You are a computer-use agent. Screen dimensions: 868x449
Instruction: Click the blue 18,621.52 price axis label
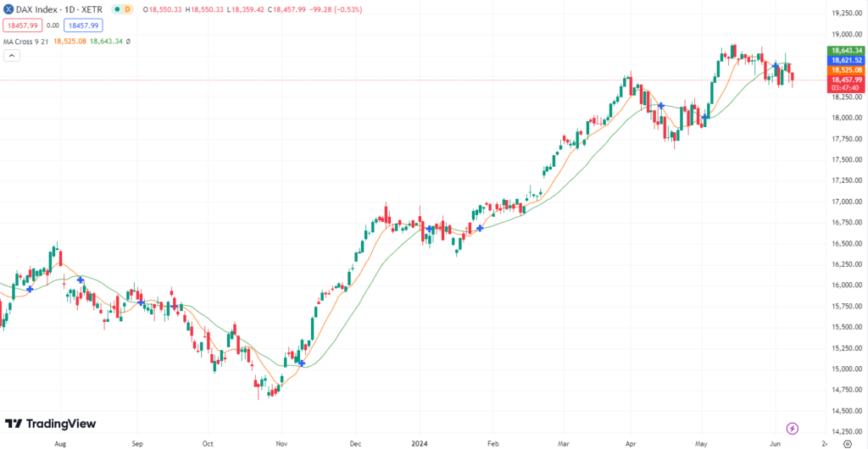[x=845, y=60]
